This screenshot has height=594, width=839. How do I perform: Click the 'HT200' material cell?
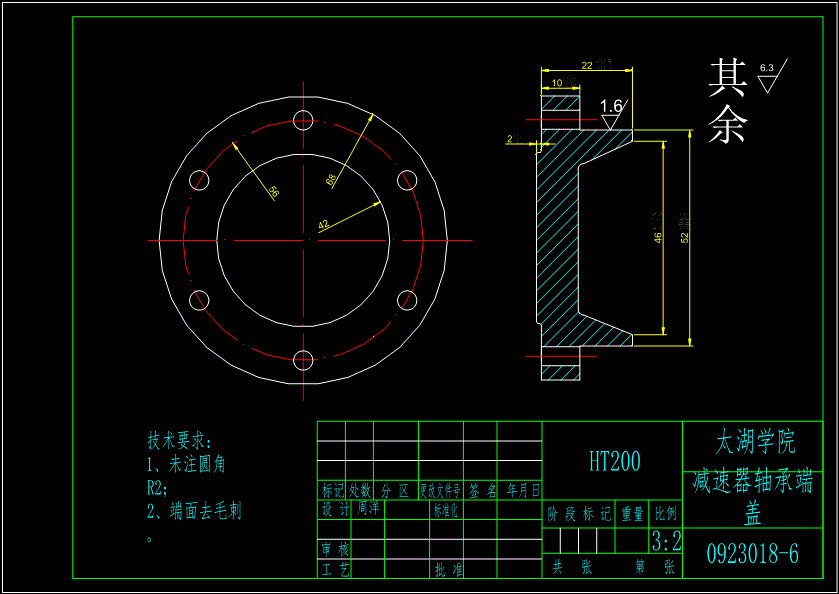point(615,461)
